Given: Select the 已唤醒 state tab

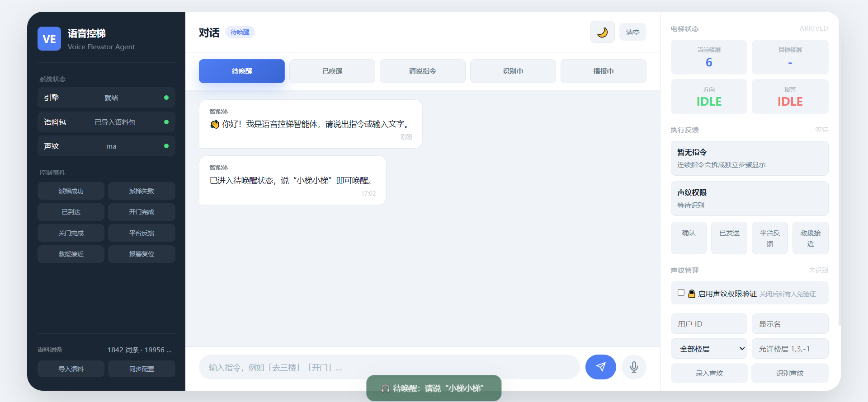Looking at the screenshot, I should [332, 71].
